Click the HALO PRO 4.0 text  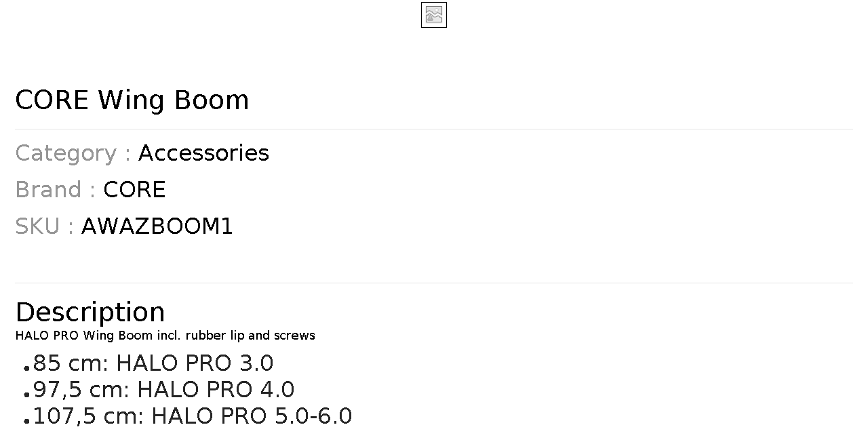point(216,390)
